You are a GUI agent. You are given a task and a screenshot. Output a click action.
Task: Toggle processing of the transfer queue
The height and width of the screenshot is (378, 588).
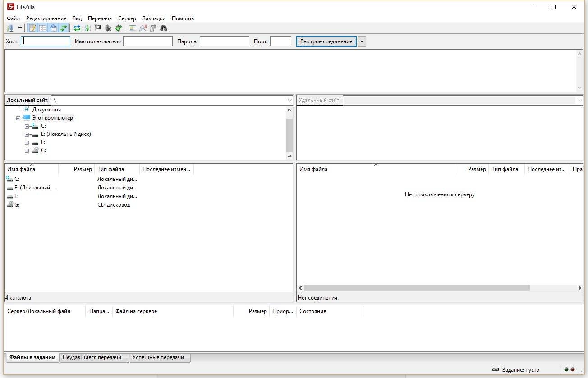[x=87, y=28]
